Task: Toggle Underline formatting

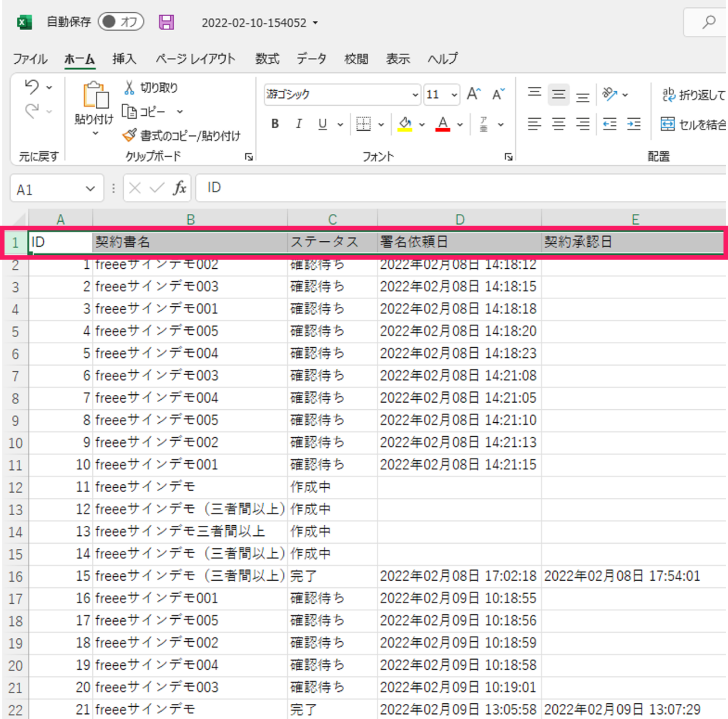Action: (323, 124)
